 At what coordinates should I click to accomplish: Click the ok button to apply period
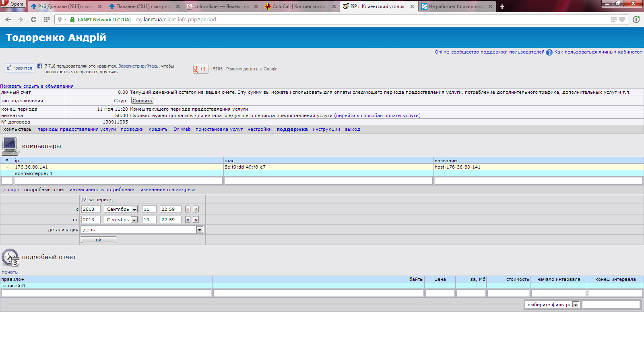(99, 240)
